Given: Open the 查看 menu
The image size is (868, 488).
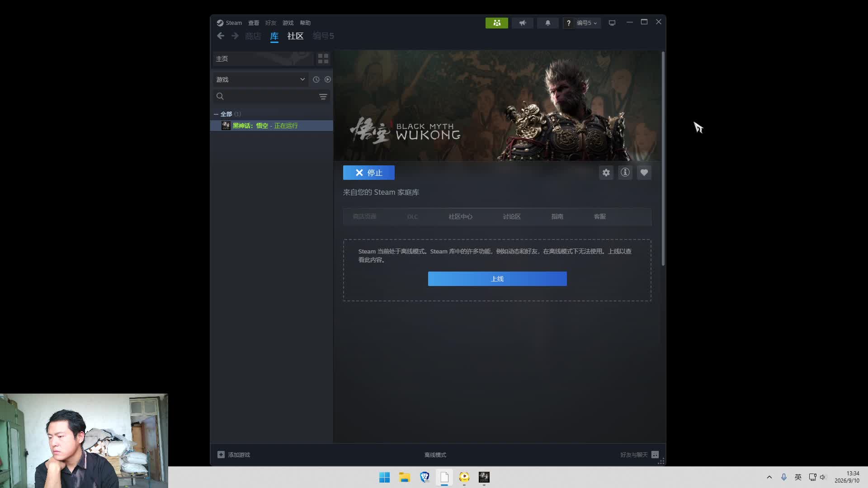Looking at the screenshot, I should (254, 23).
